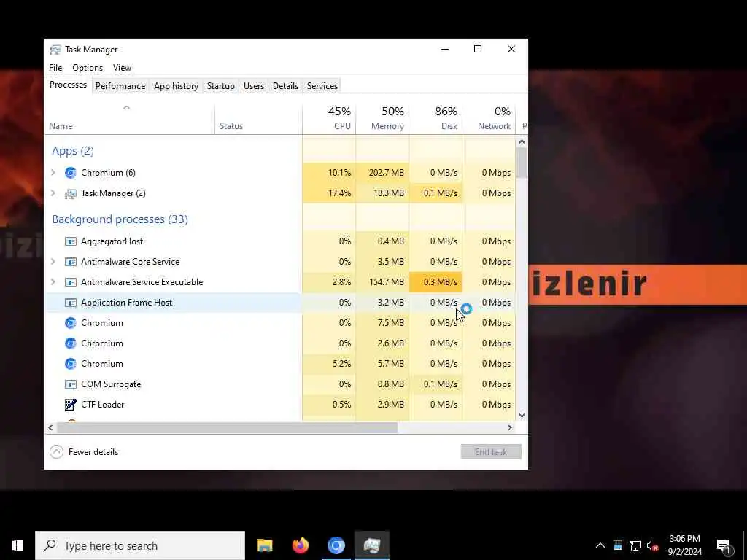This screenshot has height=560, width=747.
Task: Click the 17.4% CPU cell
Action: point(329,193)
